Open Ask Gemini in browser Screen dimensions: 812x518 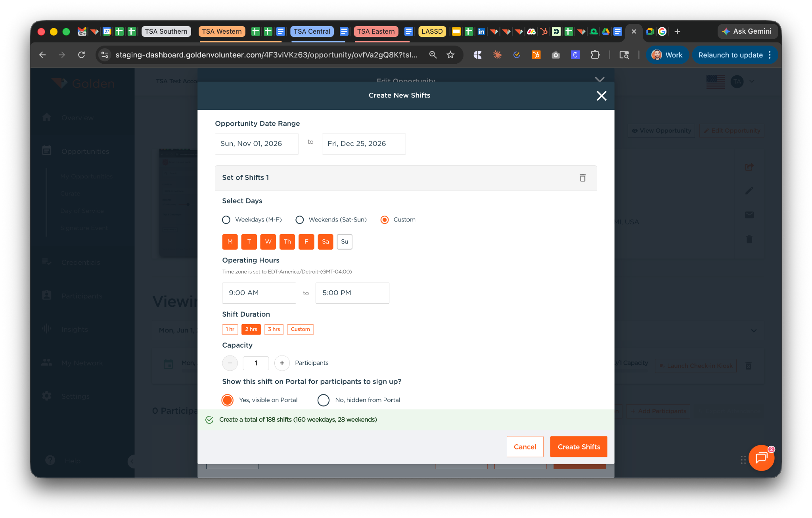[747, 31]
